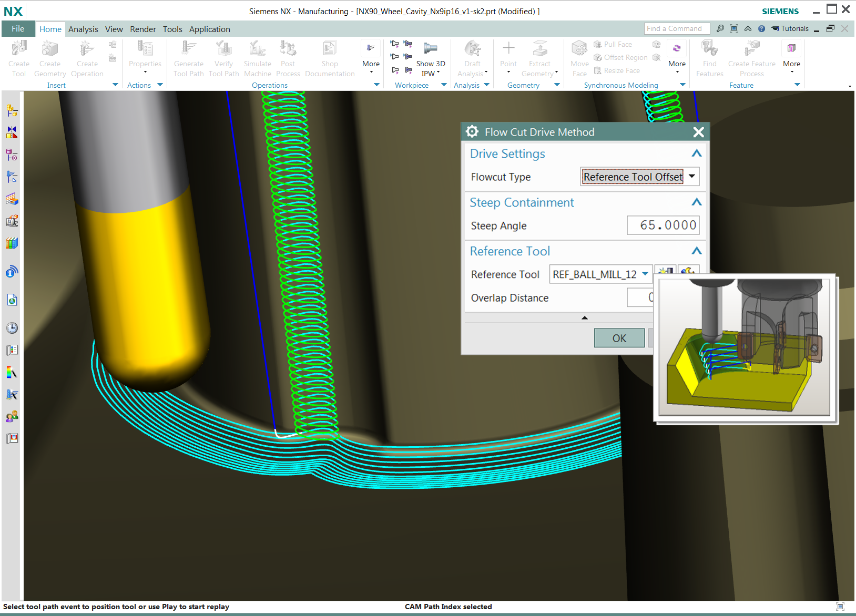This screenshot has width=856, height=616.
Task: Click the Steep Angle value field
Action: (x=663, y=225)
